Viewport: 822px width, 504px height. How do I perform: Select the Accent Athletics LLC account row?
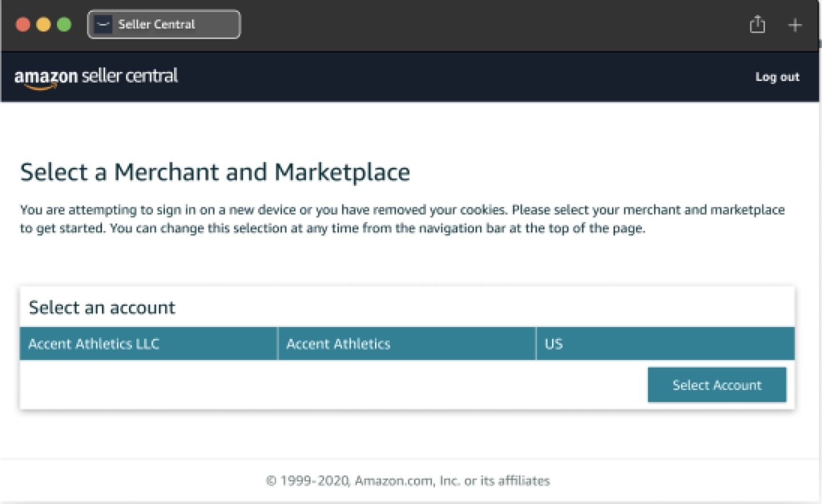click(x=148, y=344)
